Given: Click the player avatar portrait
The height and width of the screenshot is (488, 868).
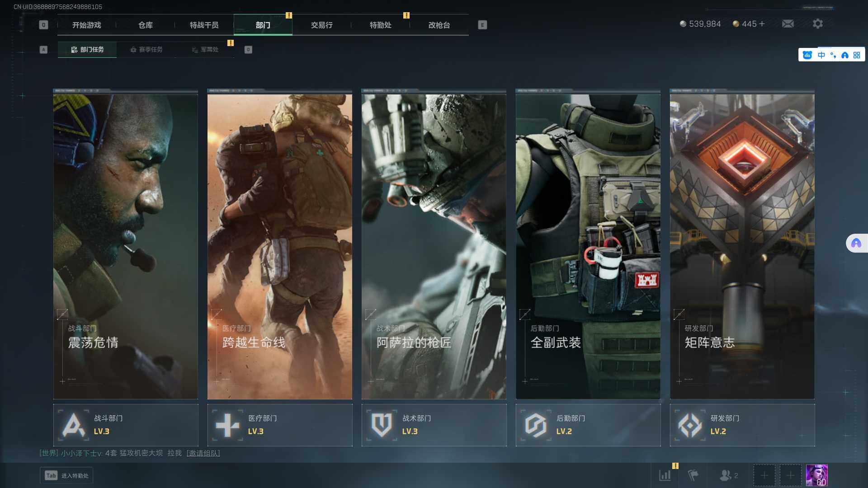Looking at the screenshot, I should coord(816,475).
